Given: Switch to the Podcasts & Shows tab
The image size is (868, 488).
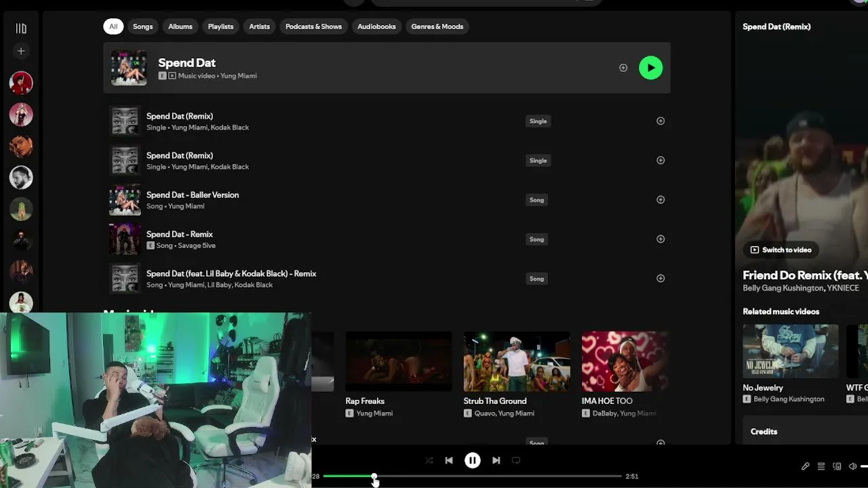Looking at the screenshot, I should pyautogui.click(x=313, y=26).
